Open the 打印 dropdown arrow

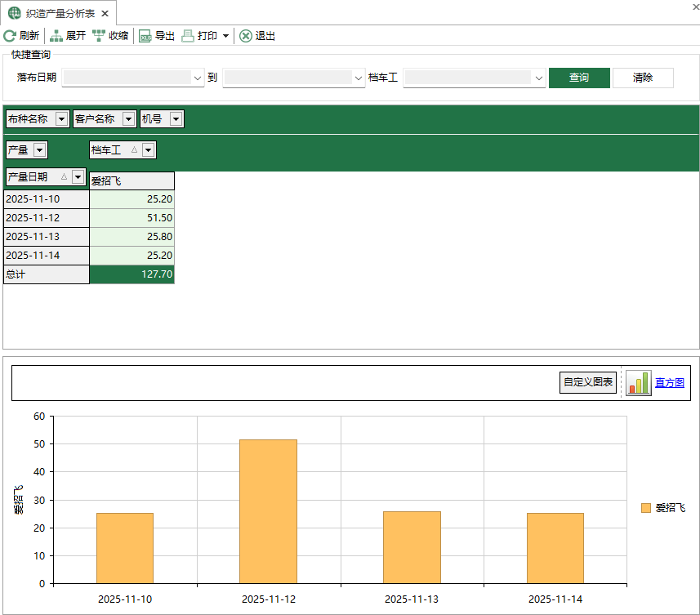(x=225, y=37)
